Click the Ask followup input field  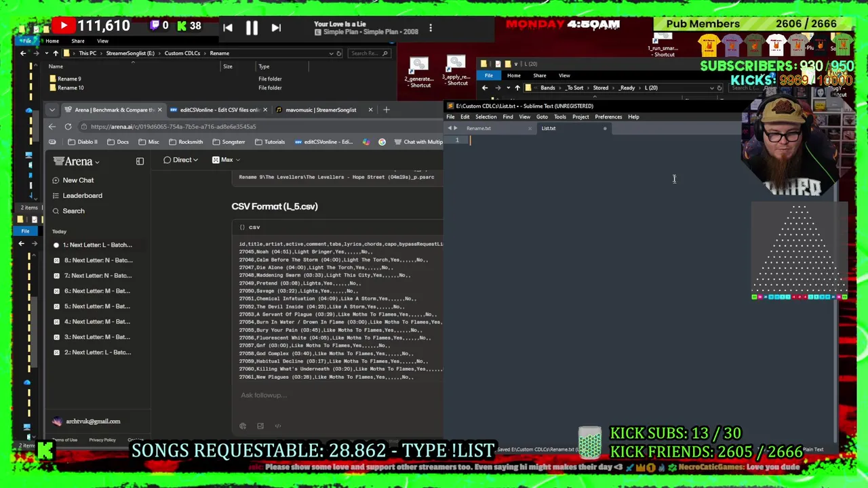point(336,395)
